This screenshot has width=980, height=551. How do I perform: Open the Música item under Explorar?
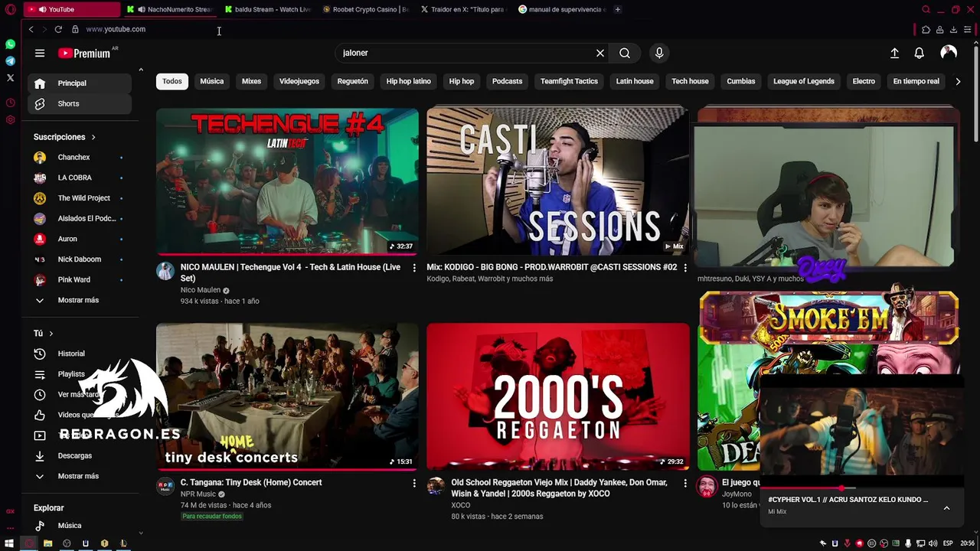tap(80, 526)
